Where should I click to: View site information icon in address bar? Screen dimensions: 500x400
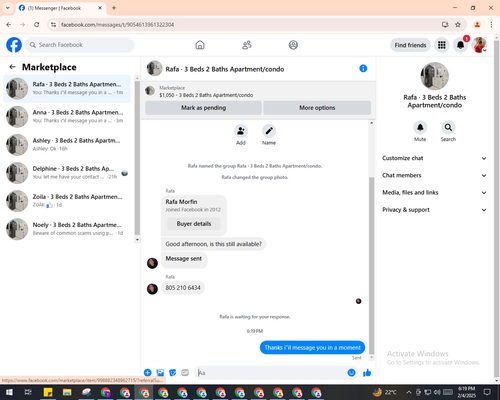[x=53, y=25]
